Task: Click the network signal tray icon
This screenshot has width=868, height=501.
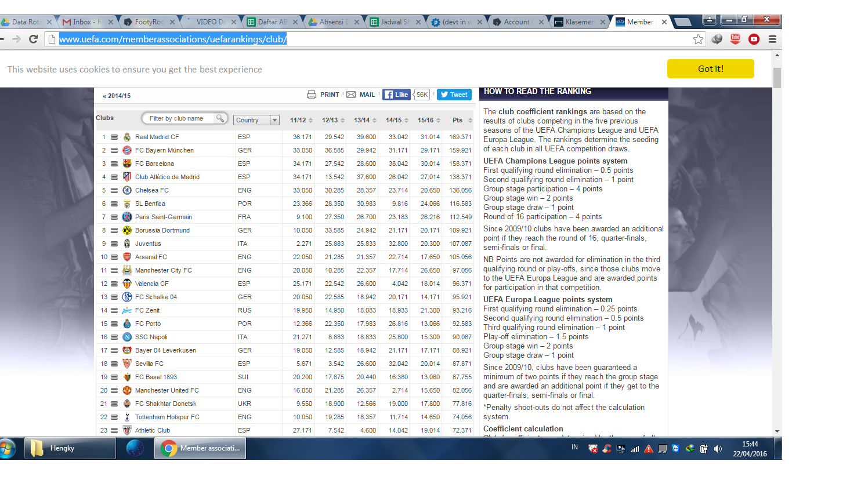Action: 635,449
